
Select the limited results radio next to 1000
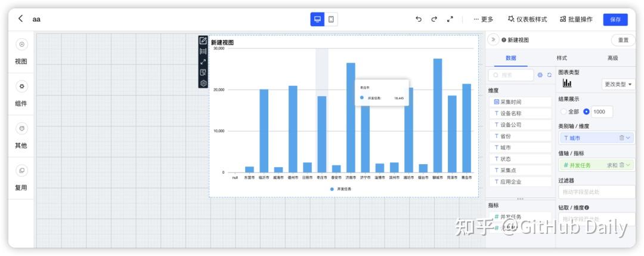(x=586, y=112)
